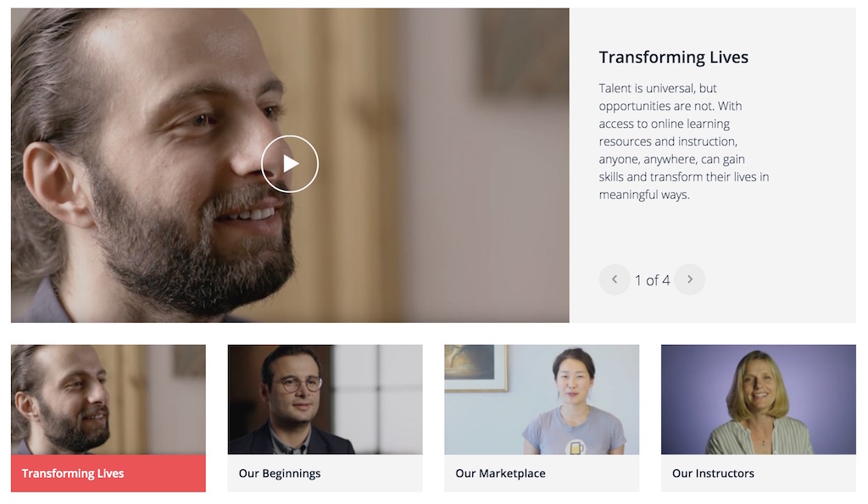Pick the Our Instructors thumbnail with blonde woman
868x504 pixels.
[x=759, y=400]
